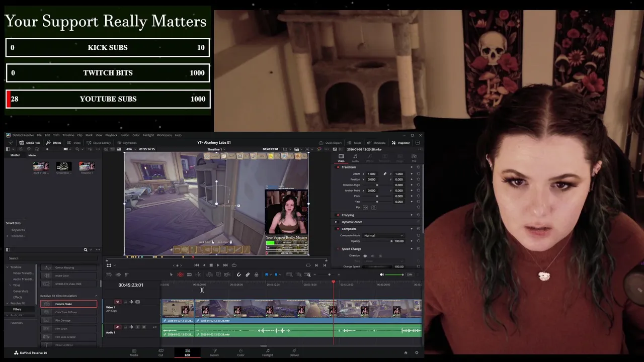Image resolution: width=644 pixels, height=362 pixels.
Task: Toggle the Speed Change section switch
Action: [x=338, y=249]
